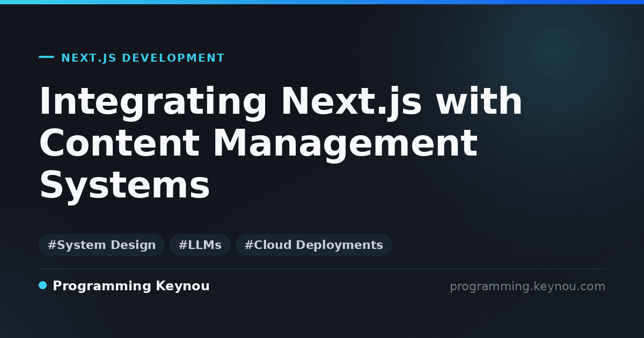Click the NEXT.JS DEVELOPMENT category label
Screen dimensions: 644x338
(143, 58)
